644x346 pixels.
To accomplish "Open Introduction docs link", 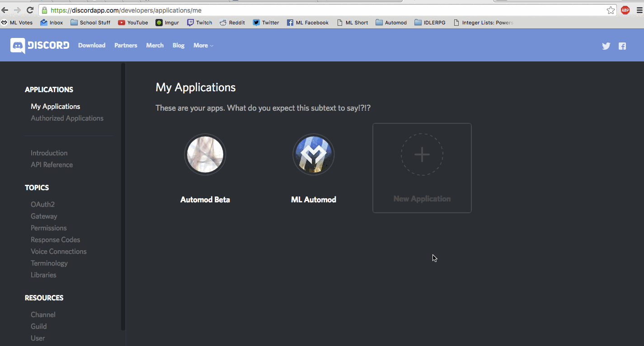I will coord(49,153).
